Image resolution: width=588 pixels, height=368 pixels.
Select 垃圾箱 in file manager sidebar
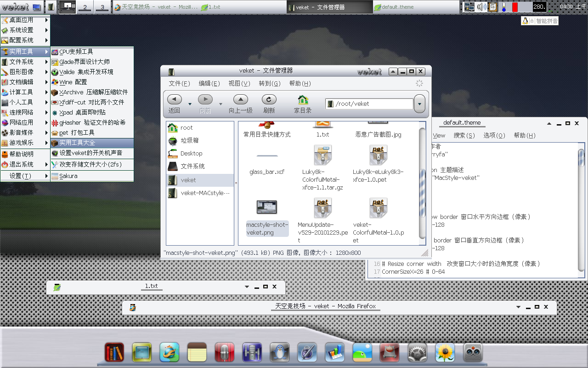coord(200,140)
